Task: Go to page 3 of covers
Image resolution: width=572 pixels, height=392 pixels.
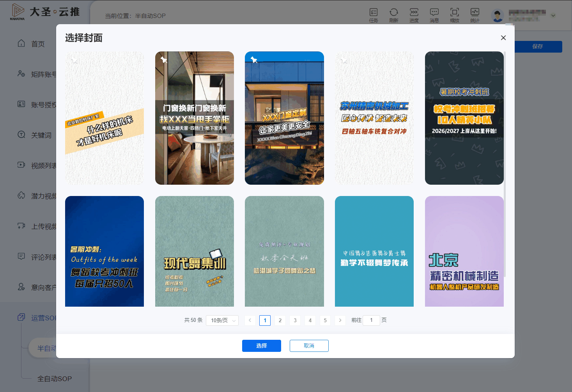Action: (x=295, y=320)
